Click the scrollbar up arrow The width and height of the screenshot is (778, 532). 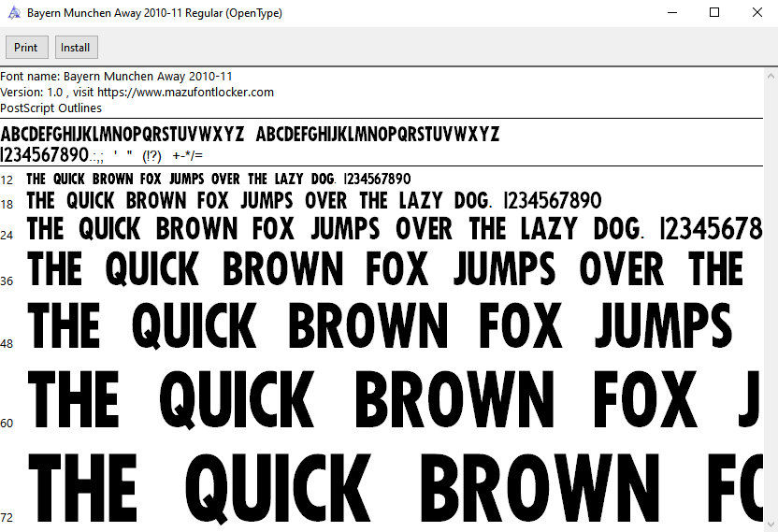click(771, 76)
